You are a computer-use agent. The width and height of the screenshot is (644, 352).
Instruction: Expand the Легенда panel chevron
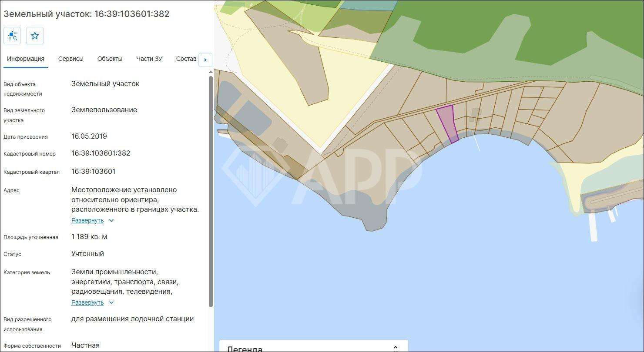(x=395, y=348)
